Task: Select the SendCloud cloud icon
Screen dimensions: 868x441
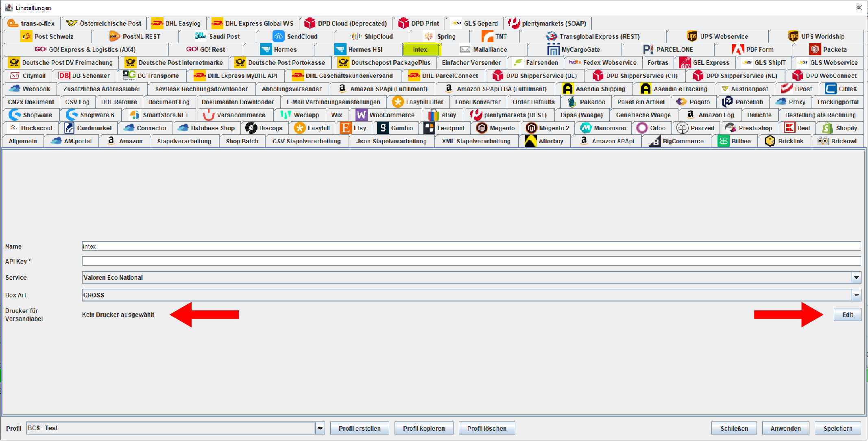Action: coord(279,37)
